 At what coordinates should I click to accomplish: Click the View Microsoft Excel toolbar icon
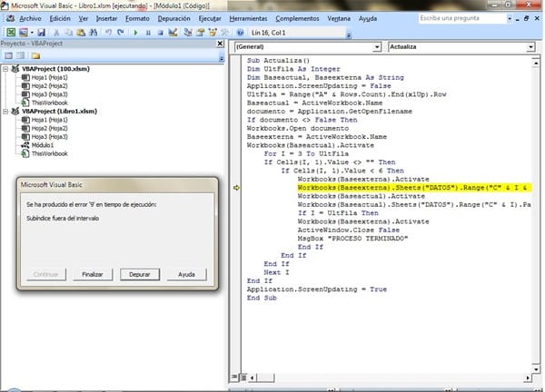pos(10,33)
